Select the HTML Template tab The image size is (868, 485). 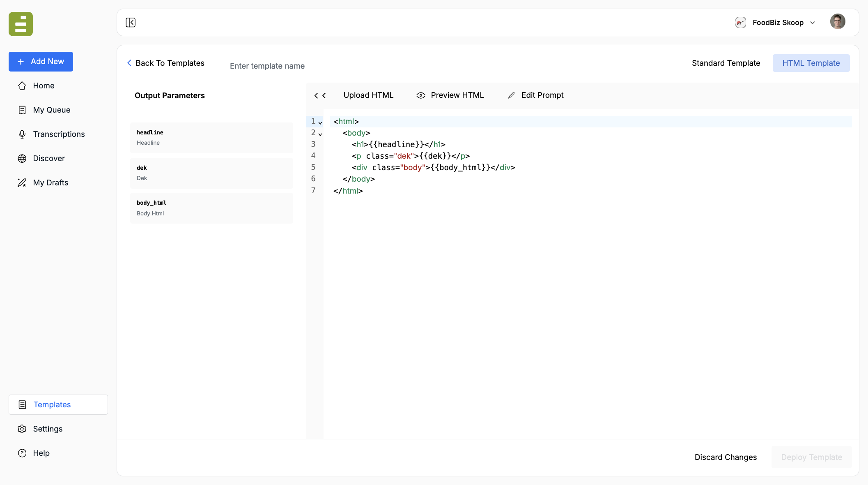[811, 63]
